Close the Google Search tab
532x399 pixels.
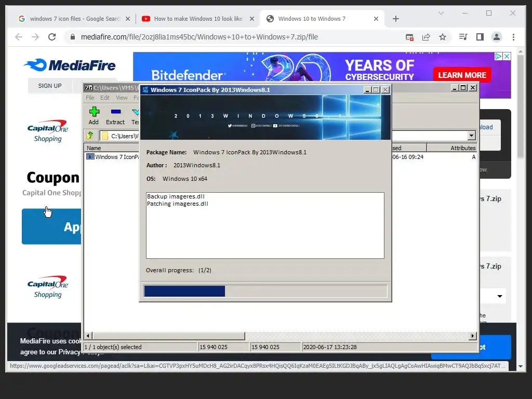(x=128, y=19)
